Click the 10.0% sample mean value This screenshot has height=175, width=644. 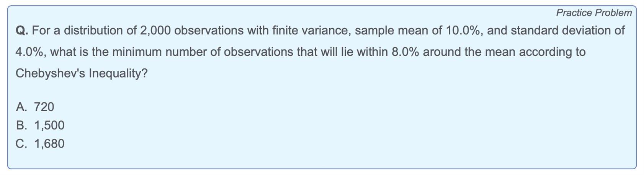pyautogui.click(x=462, y=31)
